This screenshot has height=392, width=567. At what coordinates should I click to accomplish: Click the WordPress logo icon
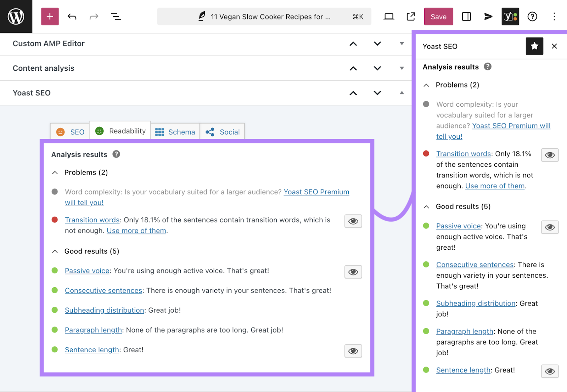tap(16, 16)
